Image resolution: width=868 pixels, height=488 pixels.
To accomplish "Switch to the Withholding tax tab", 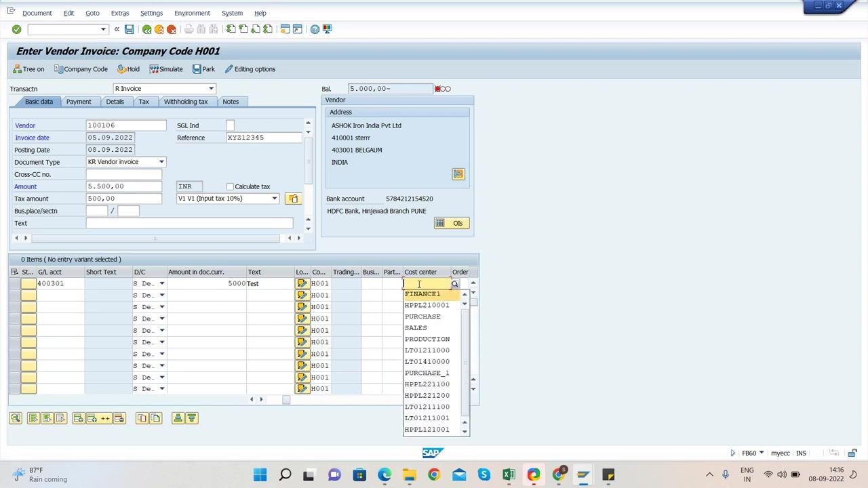I will pos(186,102).
